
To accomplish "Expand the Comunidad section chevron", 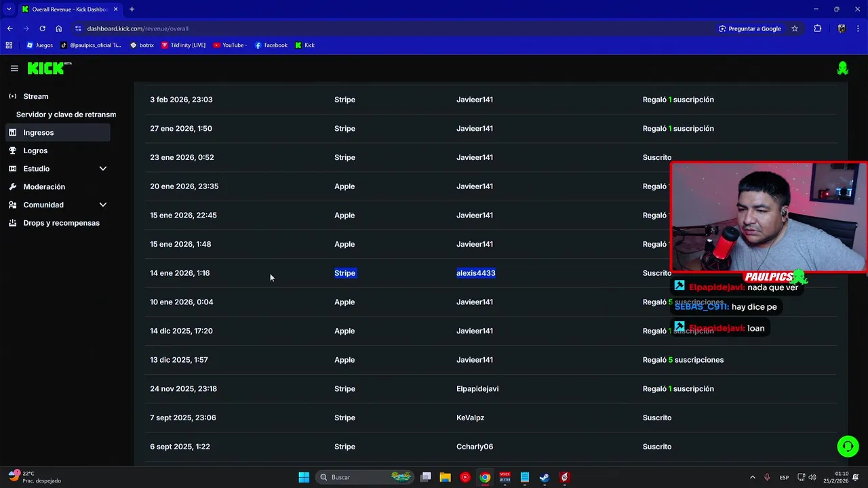I will tap(103, 205).
